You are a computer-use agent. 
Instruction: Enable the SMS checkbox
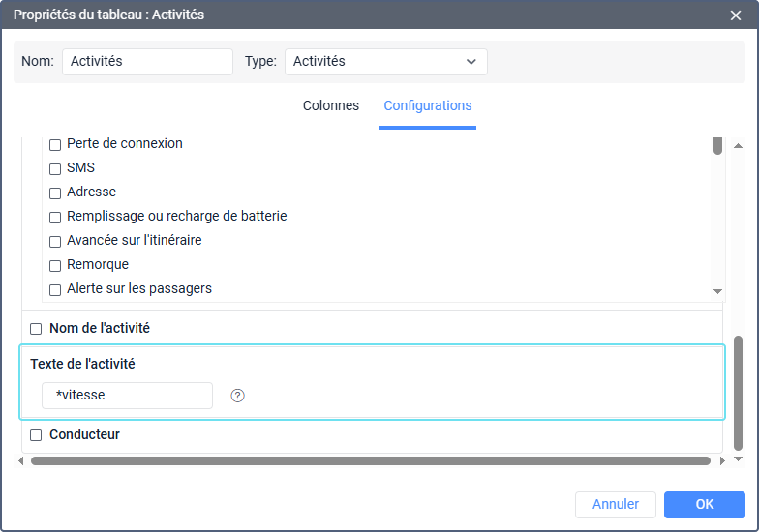pyautogui.click(x=55, y=168)
